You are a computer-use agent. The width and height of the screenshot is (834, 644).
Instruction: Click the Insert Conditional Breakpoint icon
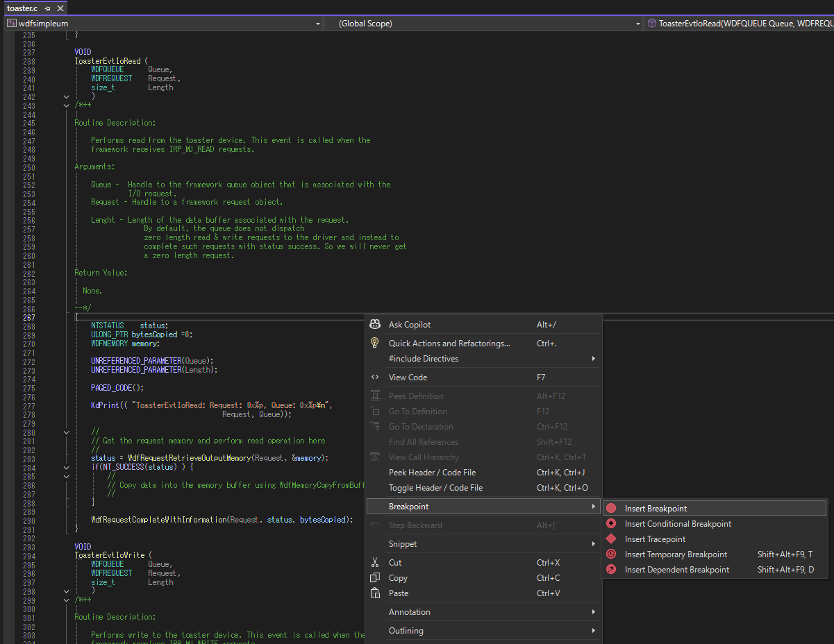coord(611,524)
